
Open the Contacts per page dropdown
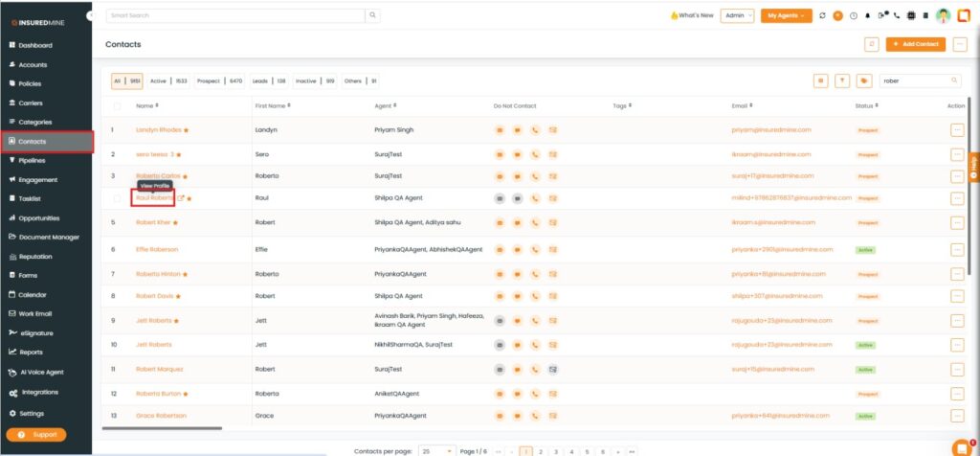pos(437,449)
